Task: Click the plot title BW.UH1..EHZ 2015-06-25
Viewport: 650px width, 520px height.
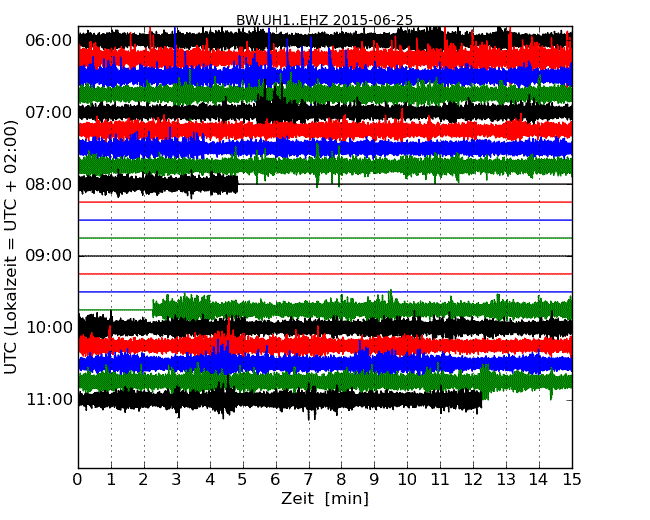Action: (324, 20)
